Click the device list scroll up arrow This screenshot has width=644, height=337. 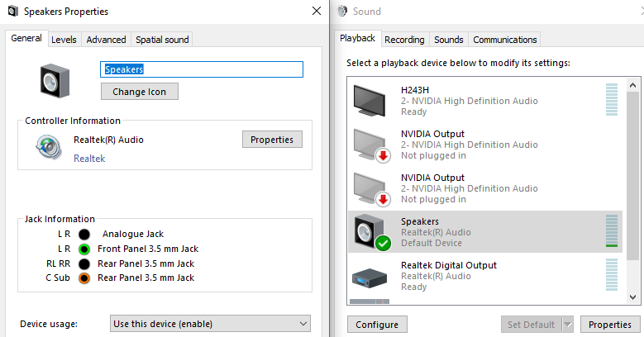[x=633, y=85]
